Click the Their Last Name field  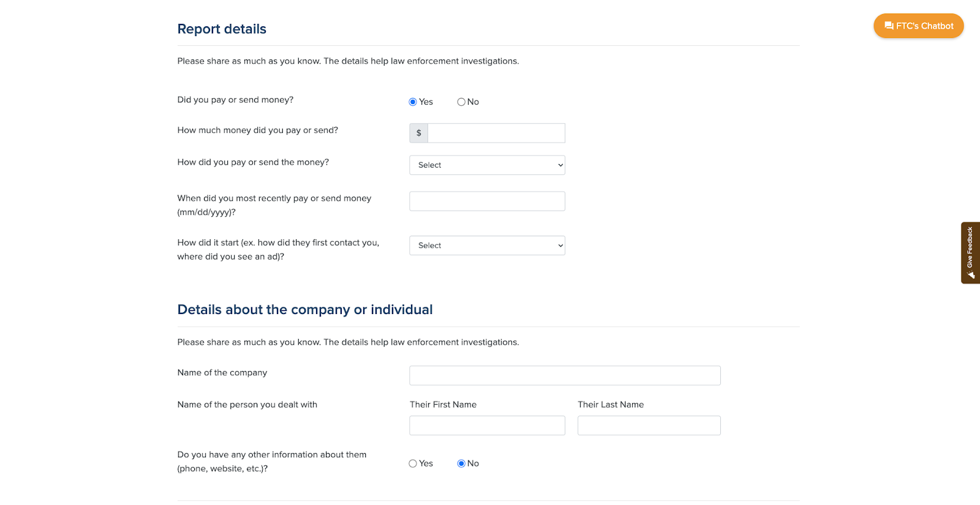(x=649, y=425)
